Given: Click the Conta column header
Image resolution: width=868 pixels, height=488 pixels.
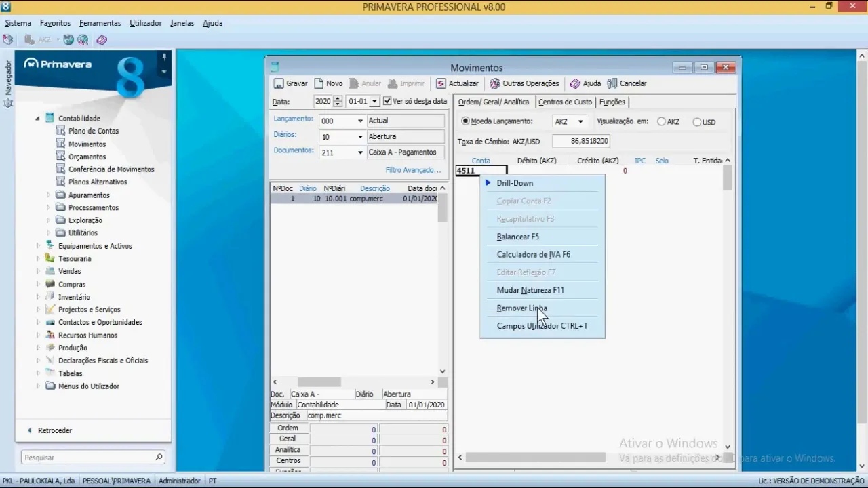Looking at the screenshot, I should click(481, 161).
